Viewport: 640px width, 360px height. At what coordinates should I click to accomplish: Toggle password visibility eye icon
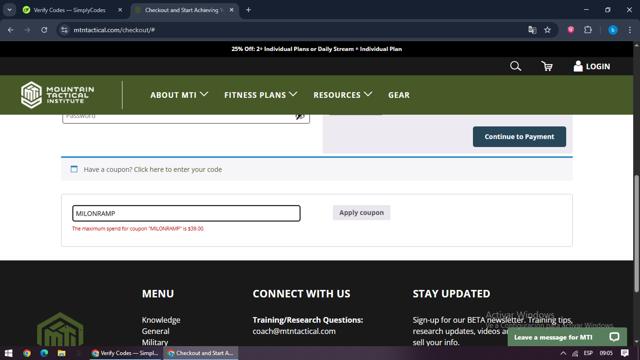(300, 117)
